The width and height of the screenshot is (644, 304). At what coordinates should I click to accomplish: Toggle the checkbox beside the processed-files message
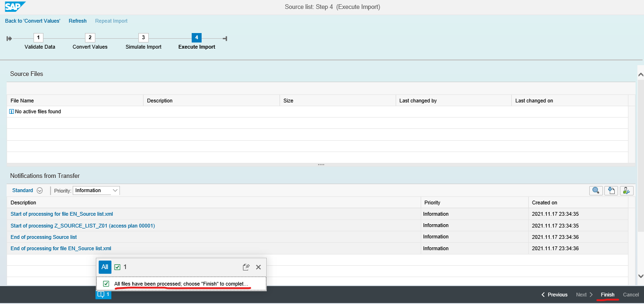point(107,283)
